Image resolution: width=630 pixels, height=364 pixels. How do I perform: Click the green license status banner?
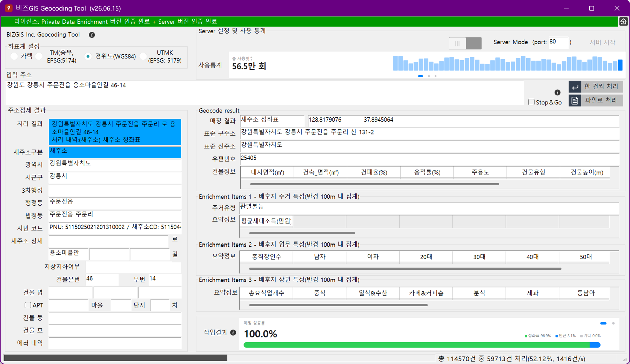click(309, 21)
